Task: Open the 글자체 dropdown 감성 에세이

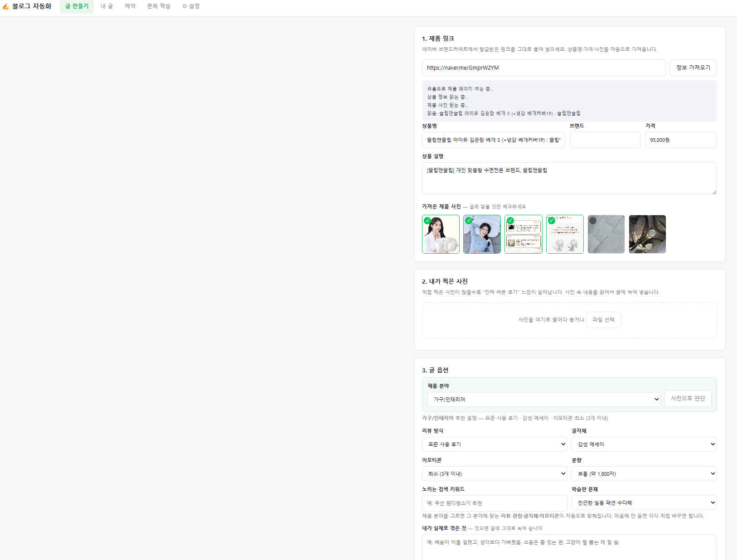Action: [x=644, y=444]
